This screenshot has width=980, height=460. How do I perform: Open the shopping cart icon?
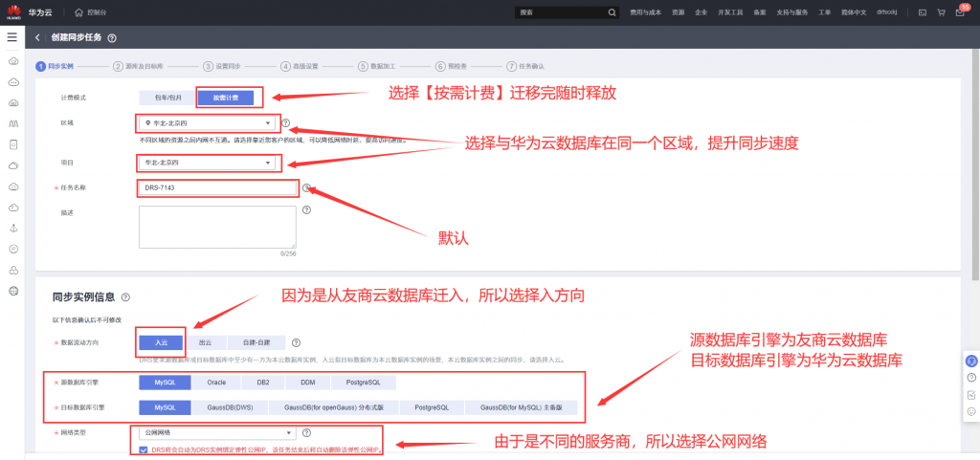(941, 12)
